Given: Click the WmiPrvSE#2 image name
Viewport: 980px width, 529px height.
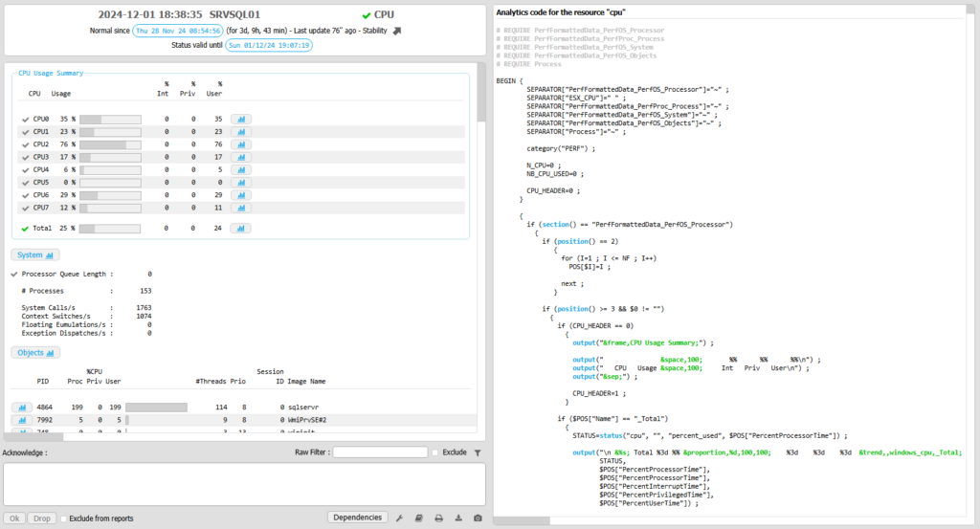Looking at the screenshot, I should click(307, 420).
